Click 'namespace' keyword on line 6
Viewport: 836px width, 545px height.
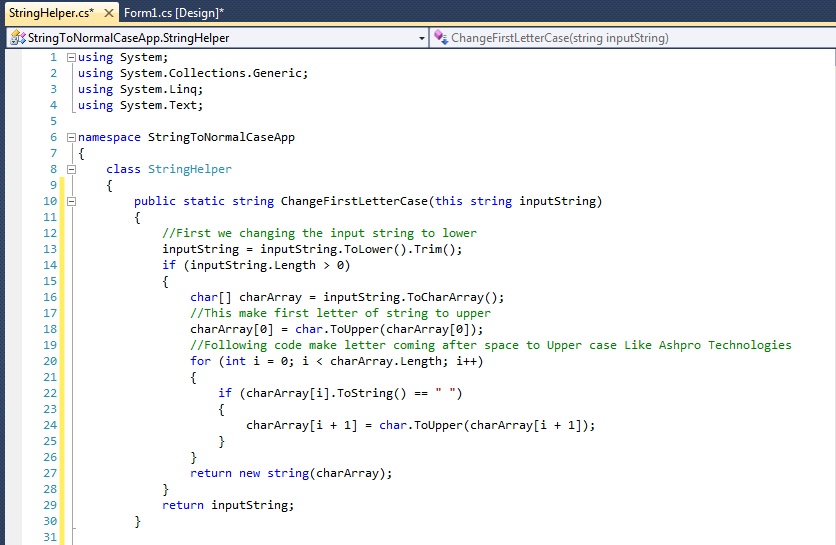click(x=109, y=137)
